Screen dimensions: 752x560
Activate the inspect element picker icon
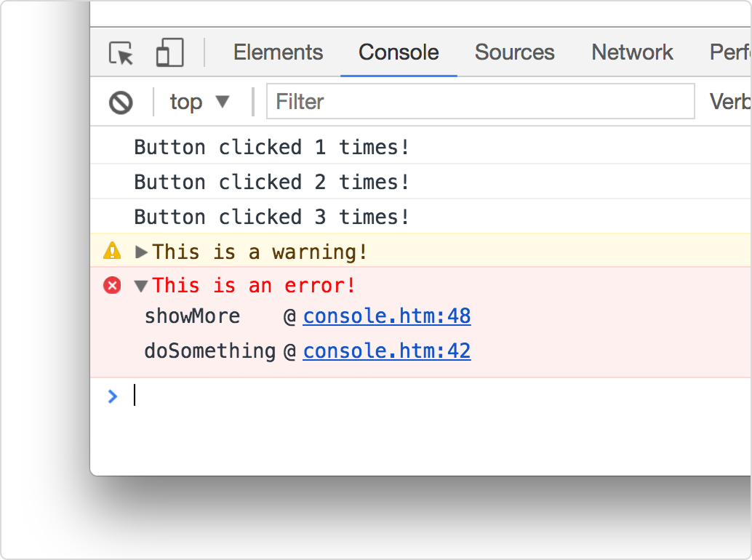pos(121,53)
